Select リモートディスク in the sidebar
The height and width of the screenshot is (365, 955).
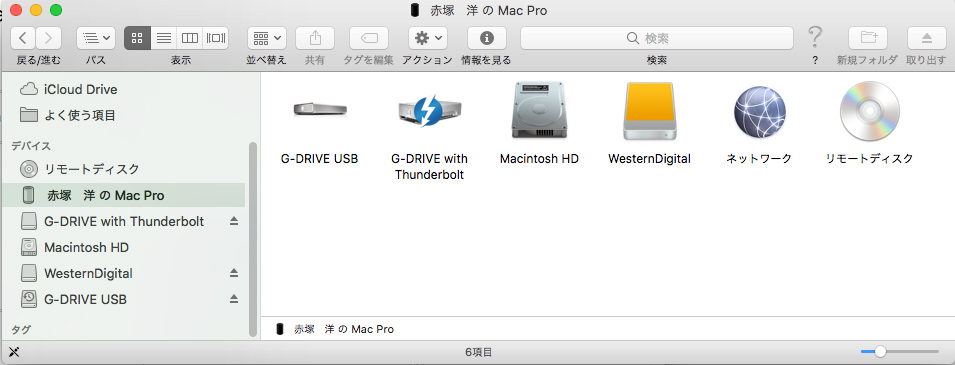coord(125,169)
